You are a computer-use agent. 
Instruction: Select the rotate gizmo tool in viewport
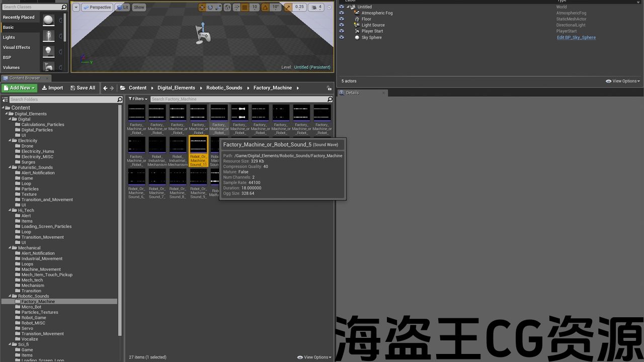click(x=210, y=8)
